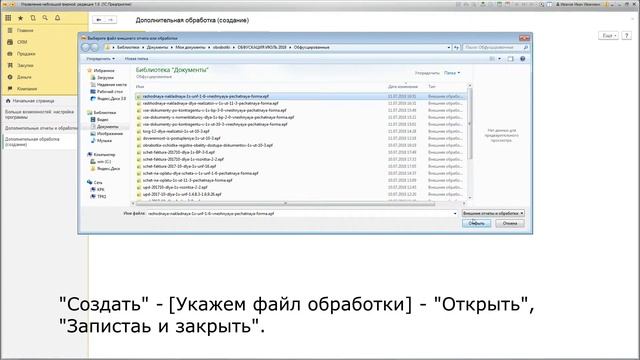Switch to Больше возможностей настройка программы page
640x360 pixels.
[x=39, y=114]
